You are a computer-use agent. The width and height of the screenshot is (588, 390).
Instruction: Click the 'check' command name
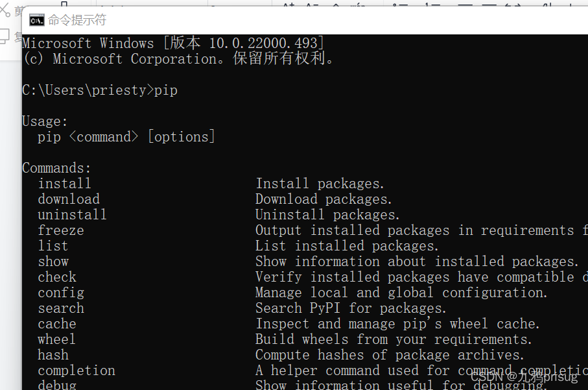click(x=57, y=277)
